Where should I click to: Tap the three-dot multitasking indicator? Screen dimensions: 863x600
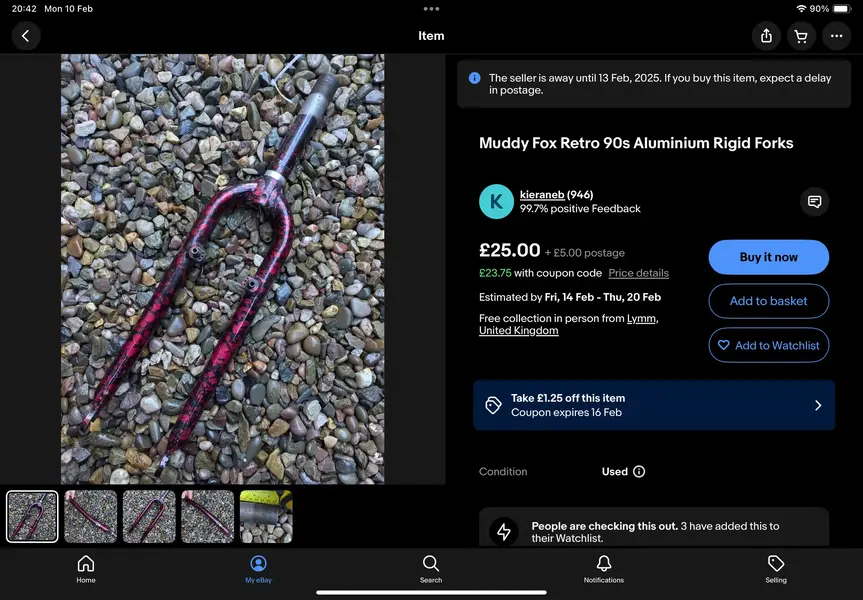(x=432, y=9)
